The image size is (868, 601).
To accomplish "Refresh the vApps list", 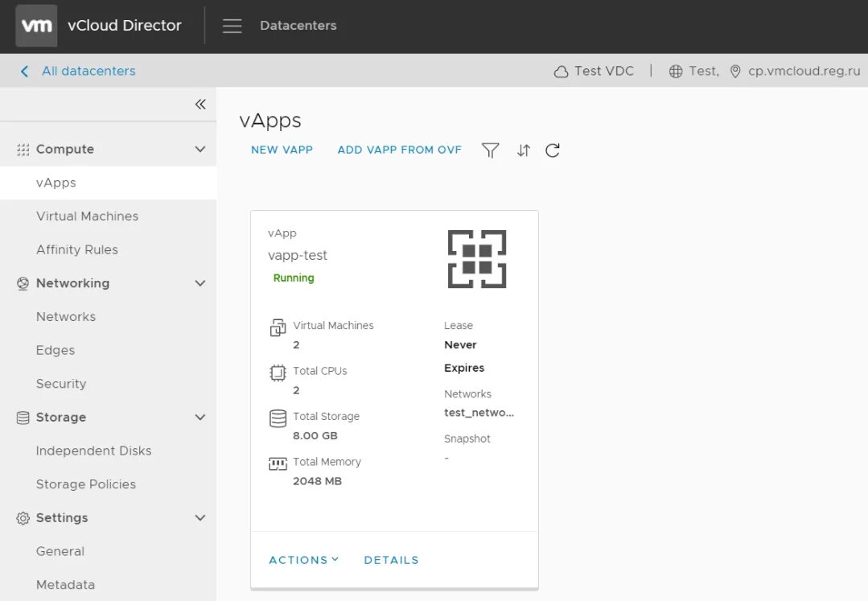I will [553, 150].
